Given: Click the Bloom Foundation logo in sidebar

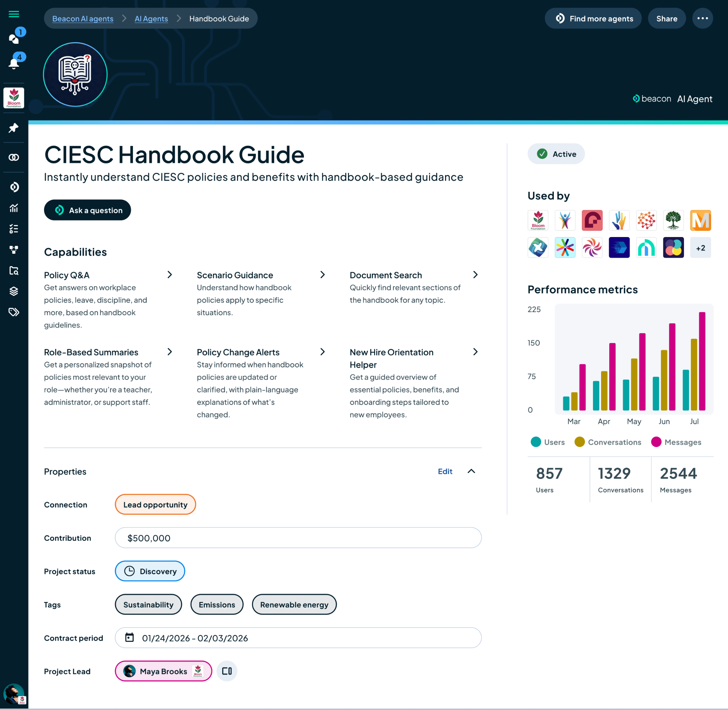Looking at the screenshot, I should click(x=14, y=98).
